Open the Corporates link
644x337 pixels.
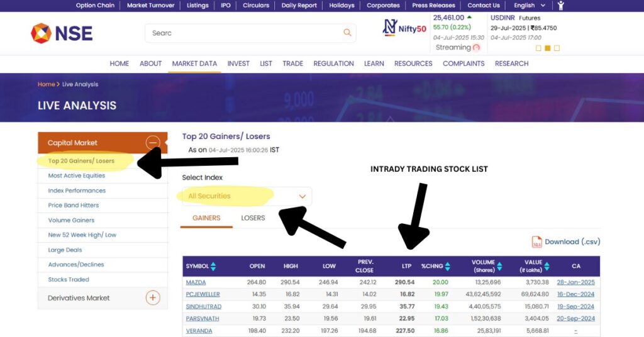click(x=383, y=5)
